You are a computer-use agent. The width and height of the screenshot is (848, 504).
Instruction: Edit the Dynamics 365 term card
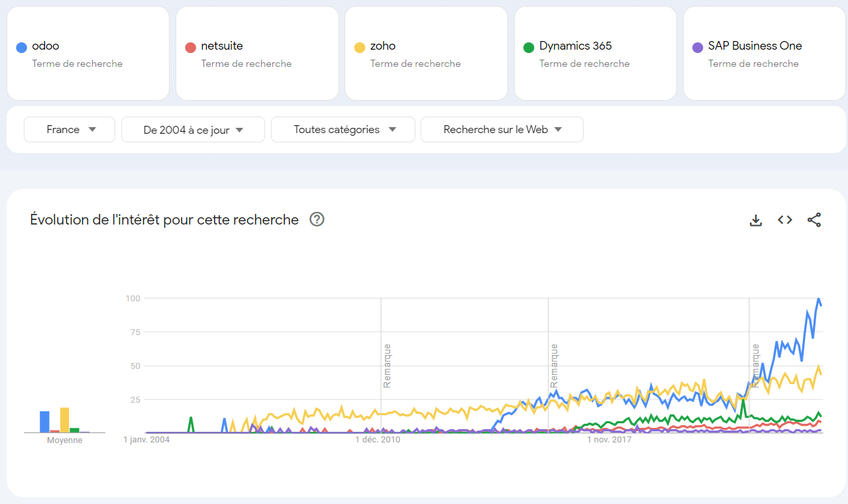(x=596, y=54)
